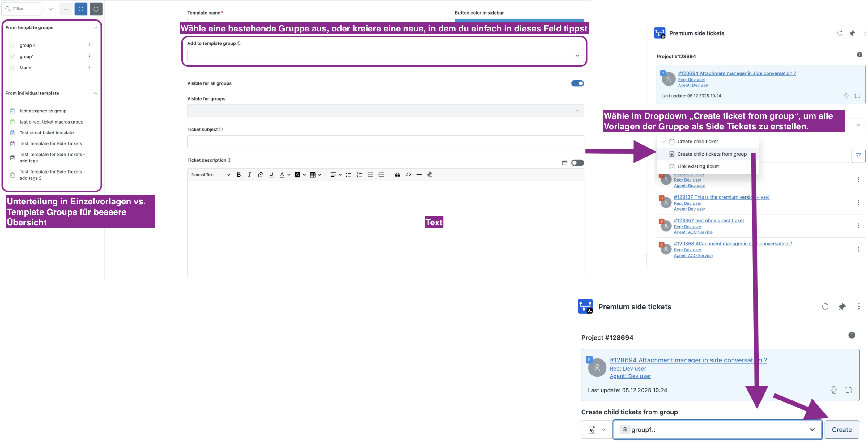Click the refresh icon next to Filter
Viewport: 868px width, 444px height.
point(81,9)
